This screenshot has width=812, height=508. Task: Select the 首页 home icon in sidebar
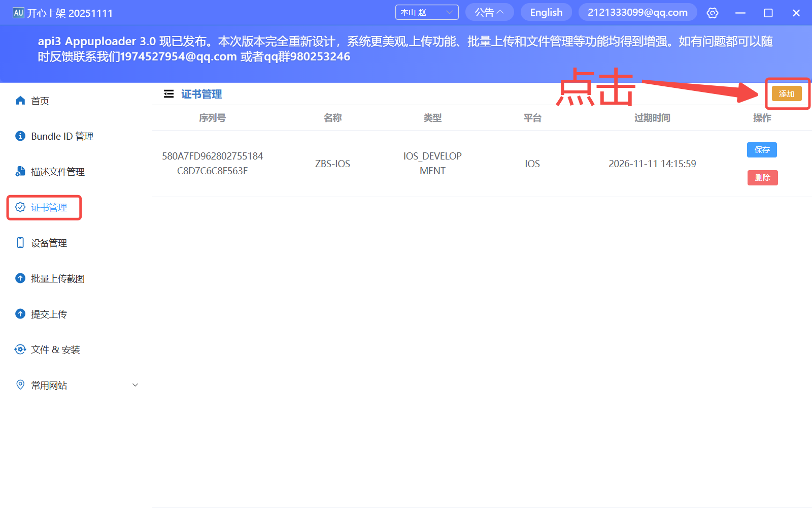[20, 100]
